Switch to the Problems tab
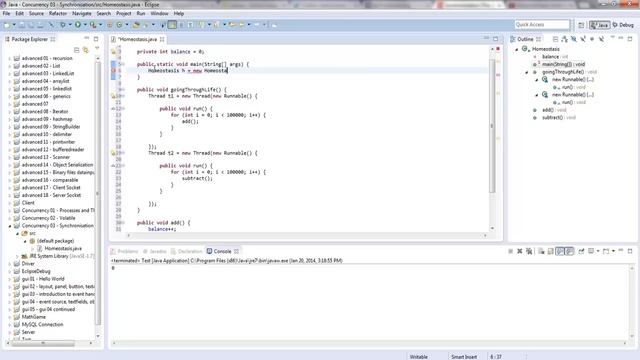640x360 pixels. 125,251
